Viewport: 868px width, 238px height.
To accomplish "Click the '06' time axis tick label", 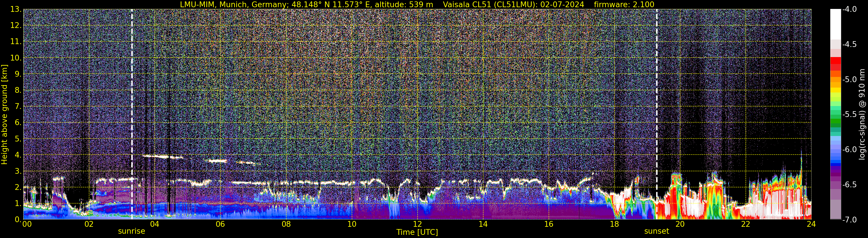I will coord(220,224).
